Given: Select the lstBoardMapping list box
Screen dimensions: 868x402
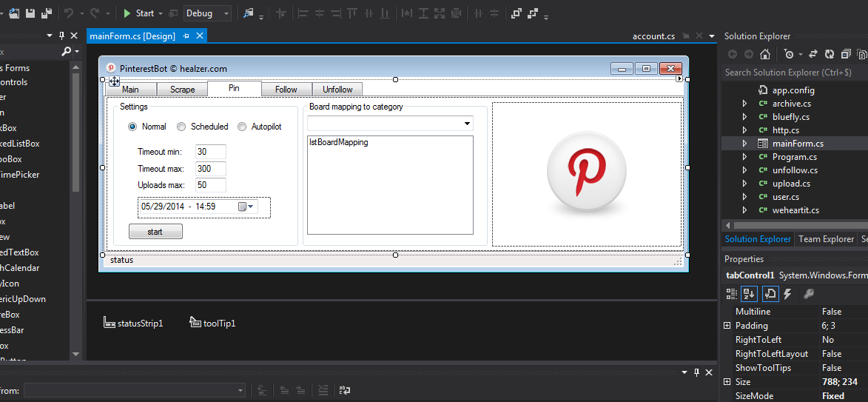Looking at the screenshot, I should tap(390, 185).
